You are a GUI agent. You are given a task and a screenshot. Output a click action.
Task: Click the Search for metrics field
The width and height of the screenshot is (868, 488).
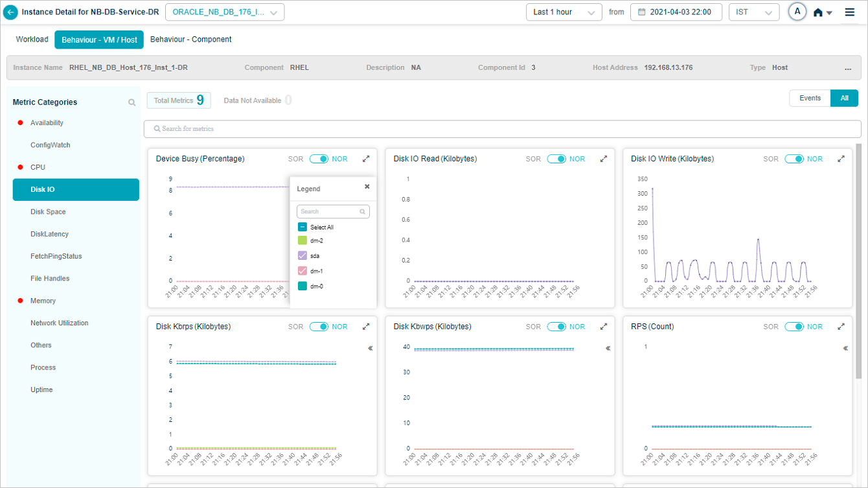tap(502, 129)
